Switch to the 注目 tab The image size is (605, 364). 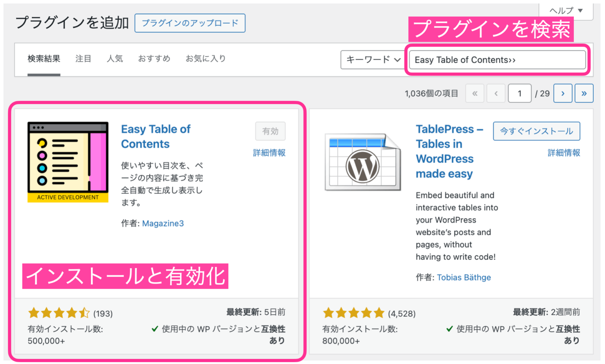[x=83, y=58]
